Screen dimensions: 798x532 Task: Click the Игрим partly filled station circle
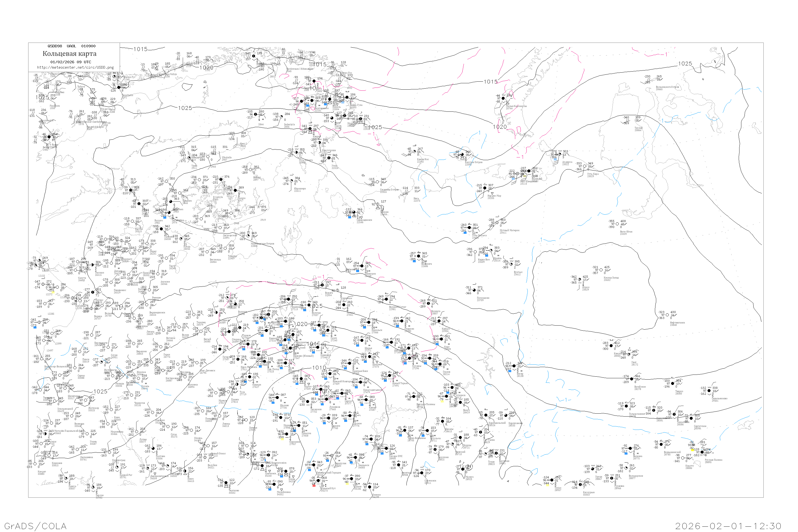pos(580,280)
